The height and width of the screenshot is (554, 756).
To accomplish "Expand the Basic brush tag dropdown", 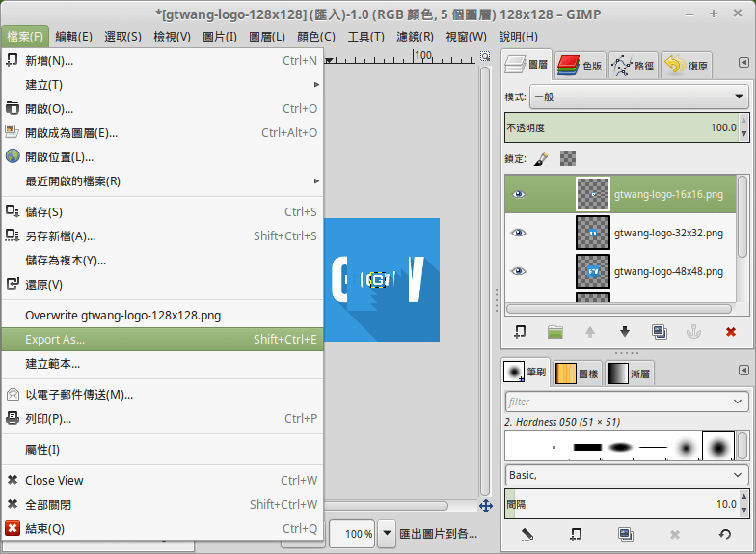I will pyautogui.click(x=627, y=475).
